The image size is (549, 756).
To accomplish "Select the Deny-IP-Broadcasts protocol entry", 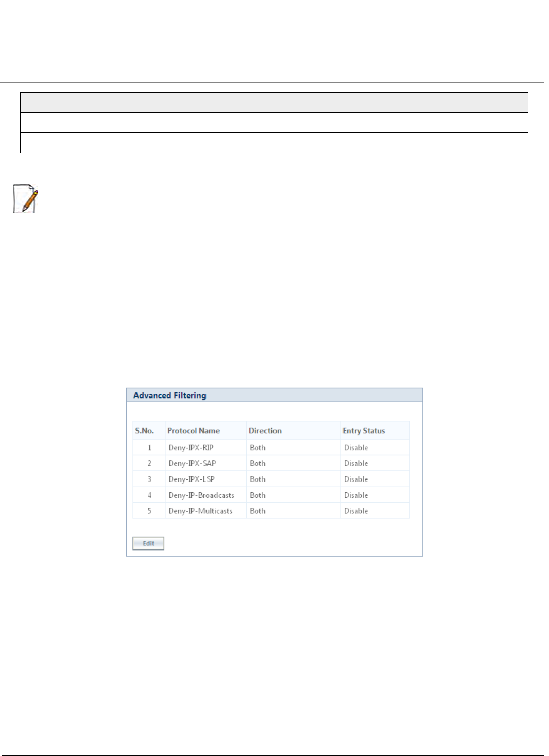I will (201, 495).
